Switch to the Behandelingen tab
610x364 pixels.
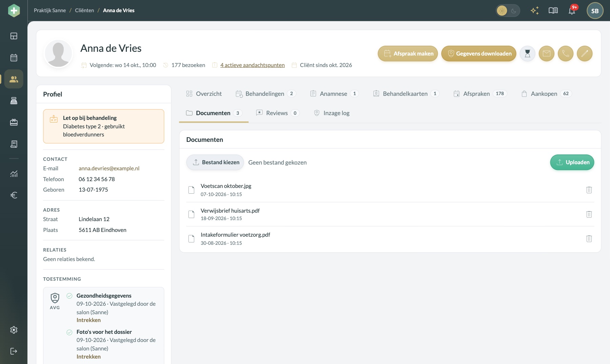click(x=266, y=94)
